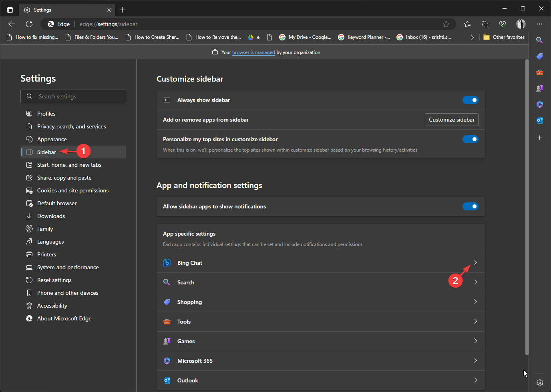Viewport: 551px width, 392px height.
Task: Open Games from the Edge sidebar
Action: tap(539, 88)
